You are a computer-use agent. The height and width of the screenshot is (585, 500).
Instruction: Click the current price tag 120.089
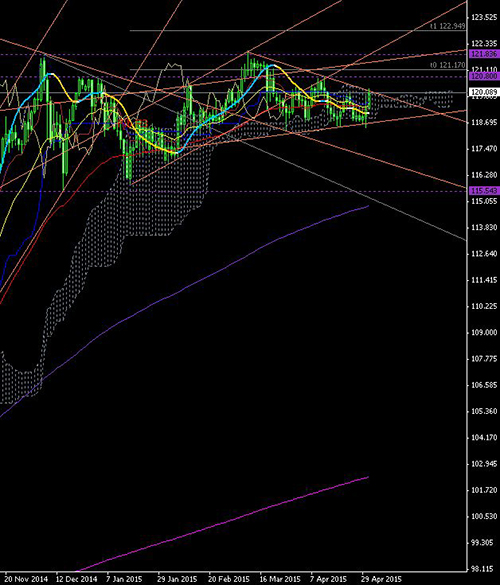pos(484,92)
